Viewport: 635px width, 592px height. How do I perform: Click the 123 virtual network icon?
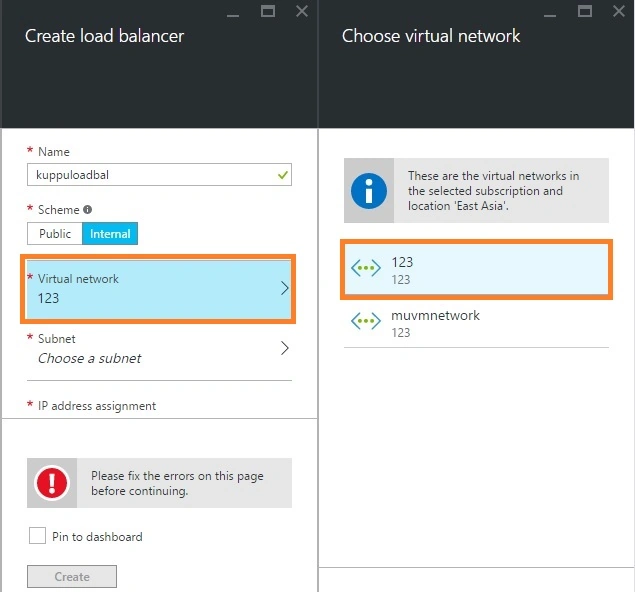coord(366,268)
